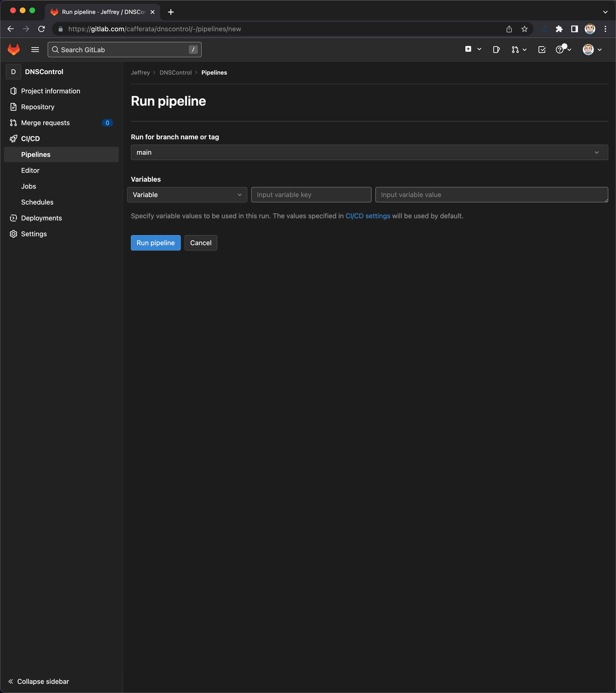The width and height of the screenshot is (616, 693).
Task: Input a variable key value
Action: click(x=310, y=194)
